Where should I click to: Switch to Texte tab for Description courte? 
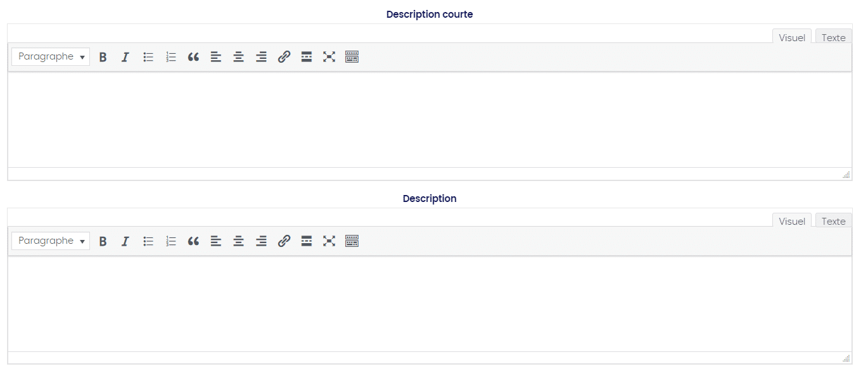833,37
